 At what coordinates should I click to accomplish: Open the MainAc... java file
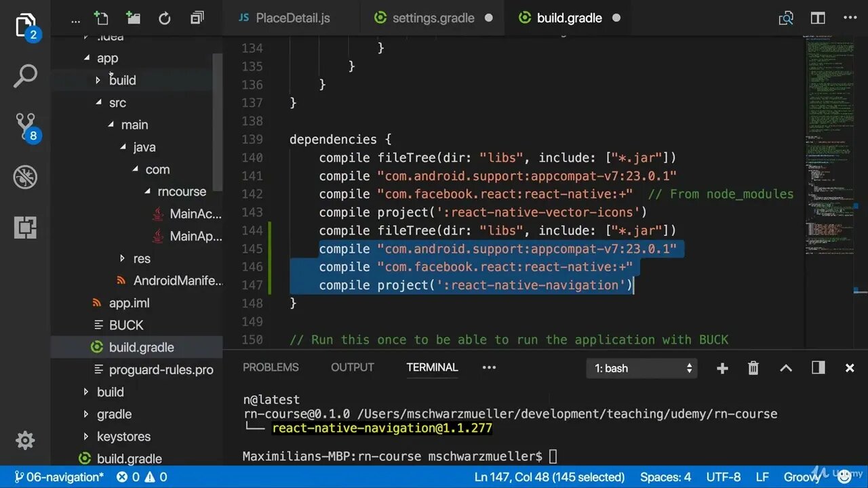[195, 214]
